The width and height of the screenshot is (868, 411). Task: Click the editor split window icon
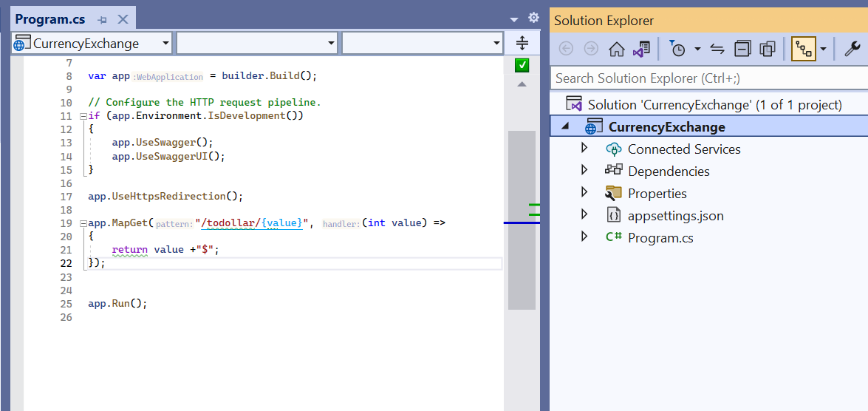pyautogui.click(x=522, y=43)
